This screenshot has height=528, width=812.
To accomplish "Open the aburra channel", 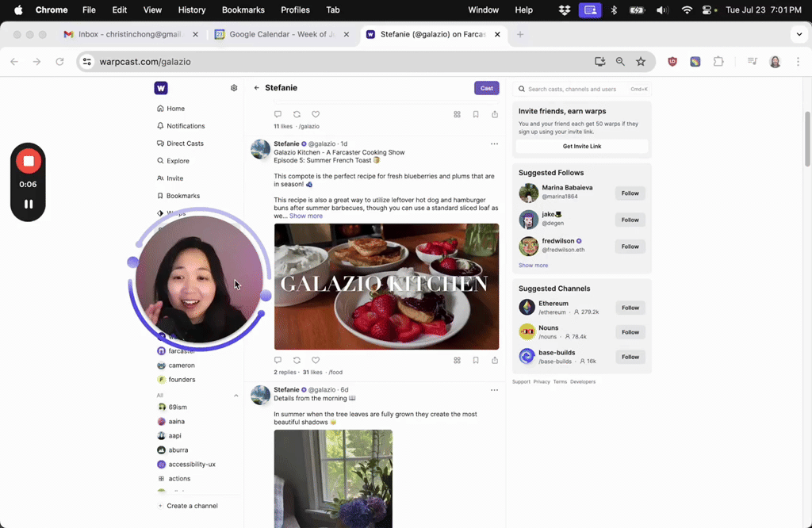I will point(172,450).
